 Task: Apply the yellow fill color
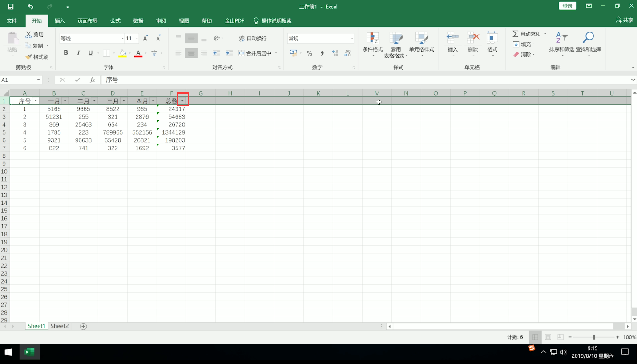(122, 53)
